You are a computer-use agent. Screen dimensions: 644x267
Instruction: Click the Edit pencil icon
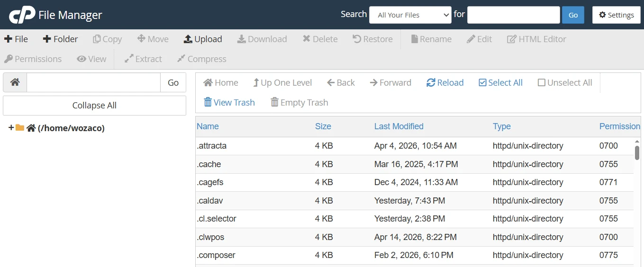[x=471, y=39]
